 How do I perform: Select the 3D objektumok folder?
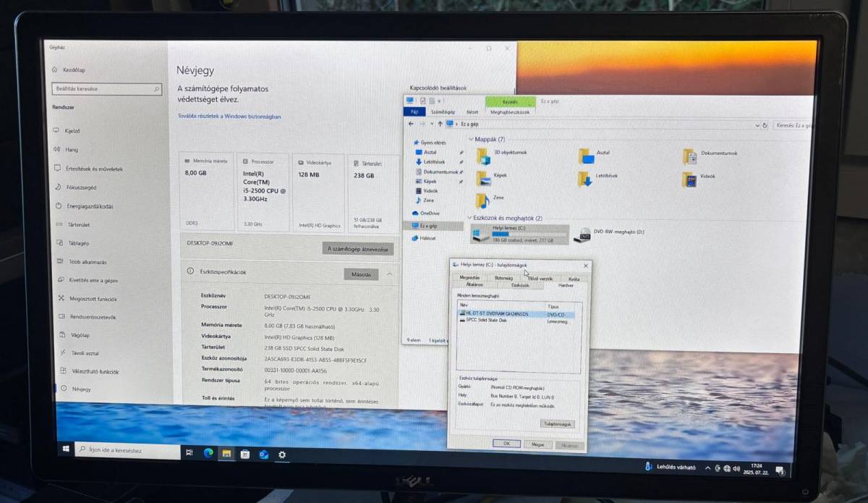[502, 156]
